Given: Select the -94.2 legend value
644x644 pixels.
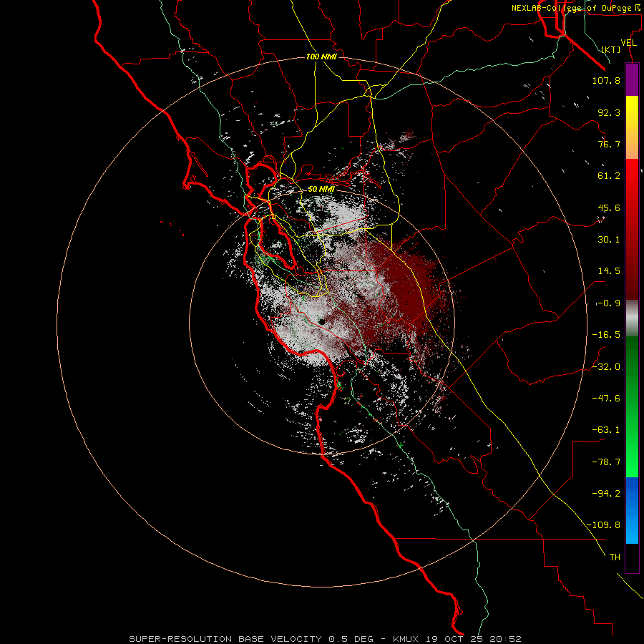Looking at the screenshot, I should click(x=606, y=494).
